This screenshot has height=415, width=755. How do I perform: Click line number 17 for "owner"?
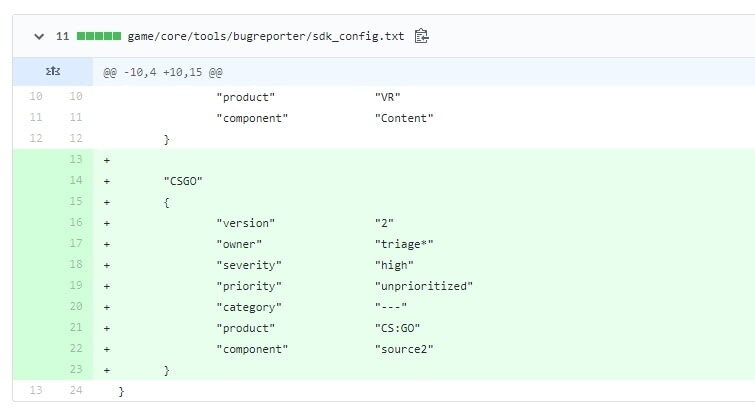tap(76, 244)
